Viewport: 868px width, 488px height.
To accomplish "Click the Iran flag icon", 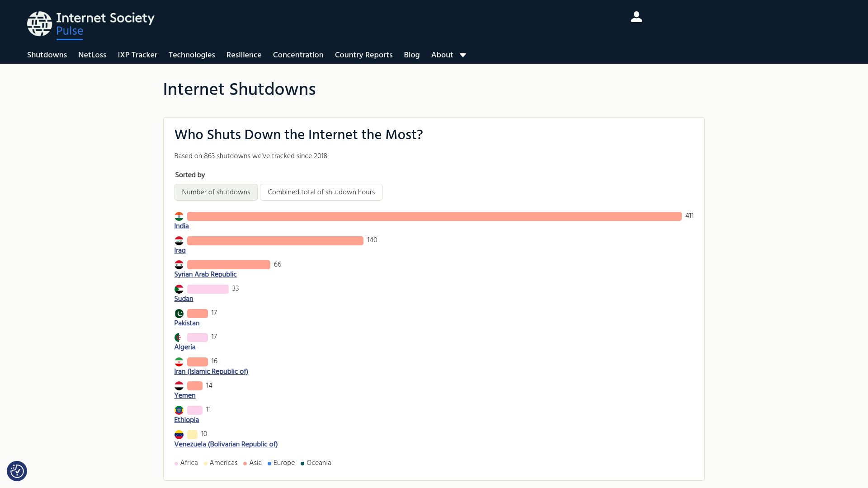I will (x=179, y=362).
